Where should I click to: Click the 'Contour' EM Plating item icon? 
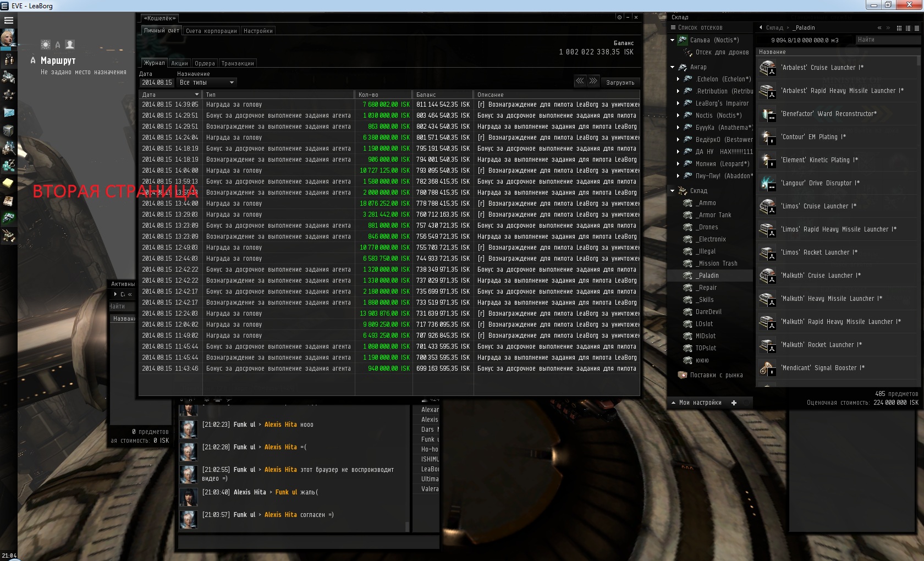click(x=767, y=137)
